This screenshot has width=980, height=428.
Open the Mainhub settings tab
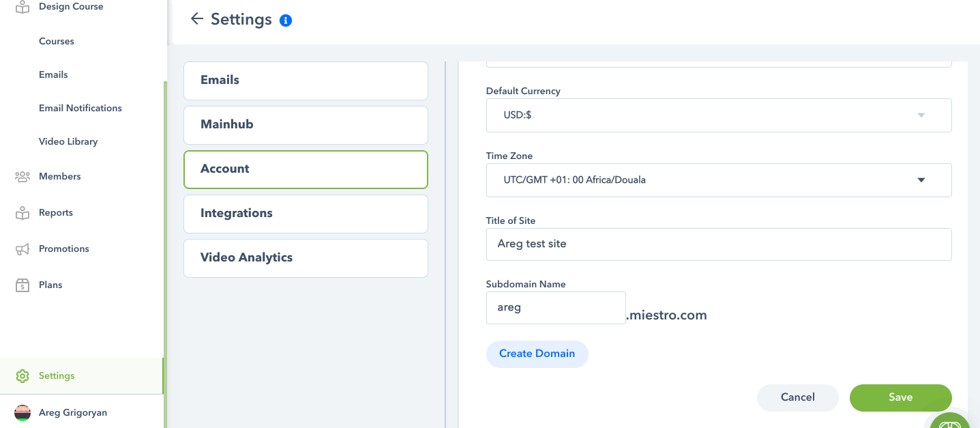[306, 125]
